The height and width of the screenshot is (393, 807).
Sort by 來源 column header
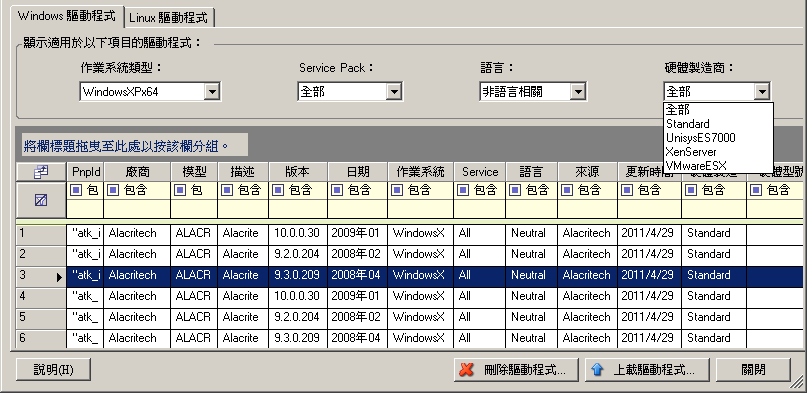pyautogui.click(x=587, y=172)
